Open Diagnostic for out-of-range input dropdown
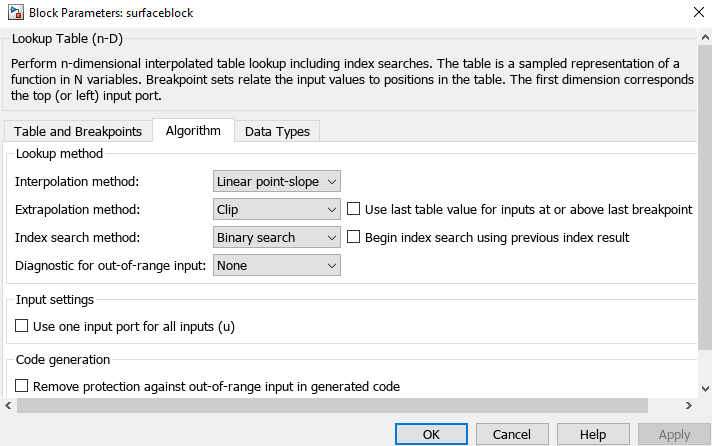Screen dimensions: 712x446 pos(277,266)
